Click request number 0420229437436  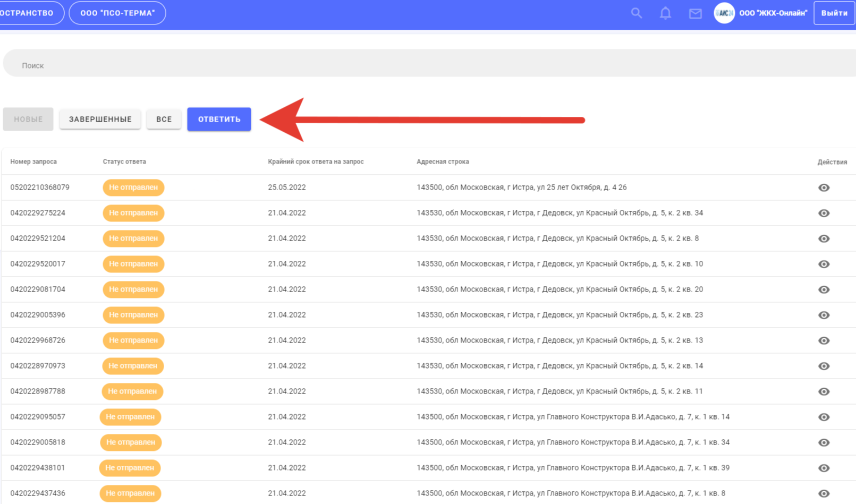pyautogui.click(x=38, y=493)
